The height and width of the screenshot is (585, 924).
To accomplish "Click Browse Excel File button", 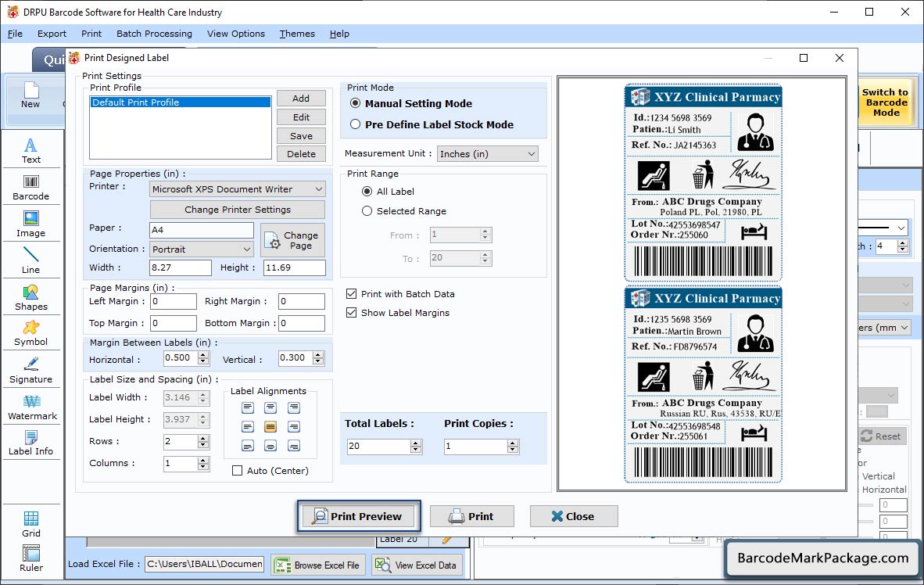I will point(318,565).
